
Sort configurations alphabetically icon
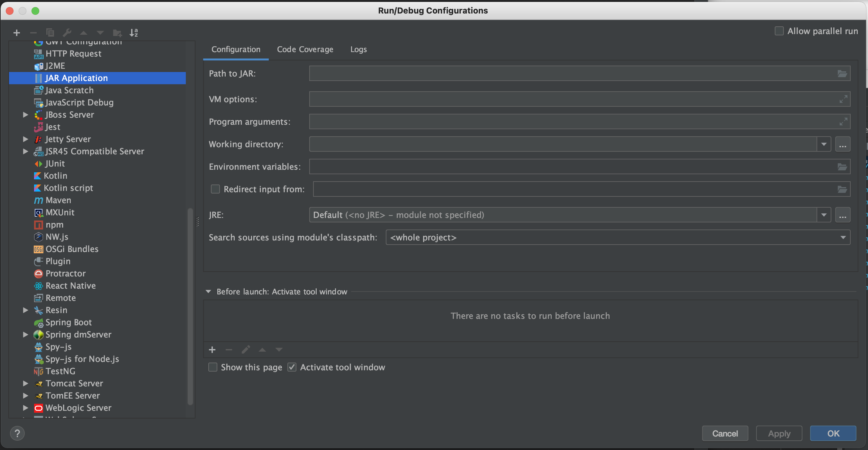click(133, 33)
